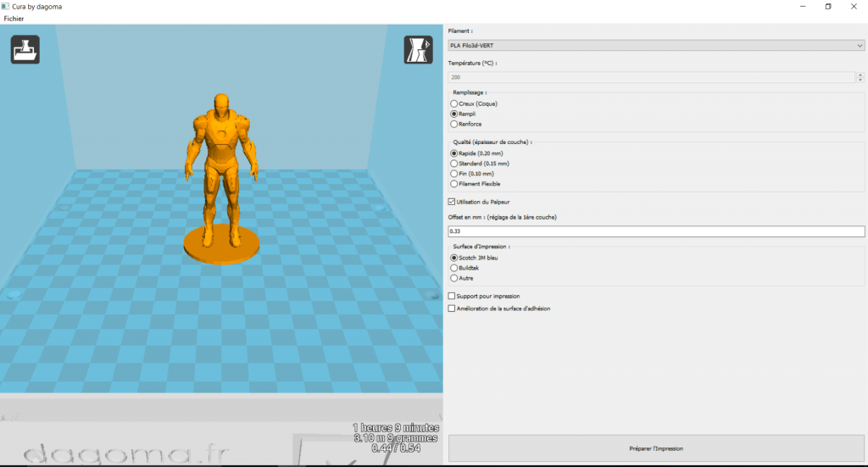Expand the Filament dropdown showing PLA Filo3d-VERT
The height and width of the screenshot is (467, 868).
pos(655,46)
